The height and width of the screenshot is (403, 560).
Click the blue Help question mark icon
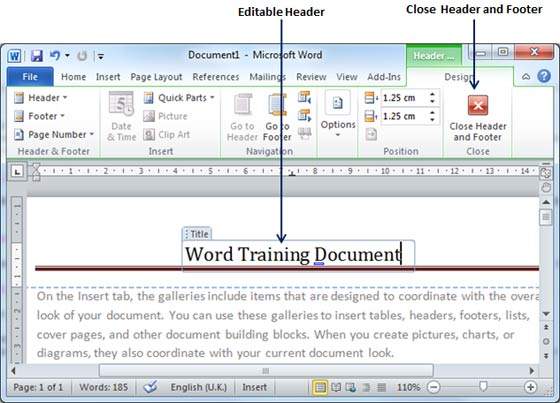coord(544,76)
